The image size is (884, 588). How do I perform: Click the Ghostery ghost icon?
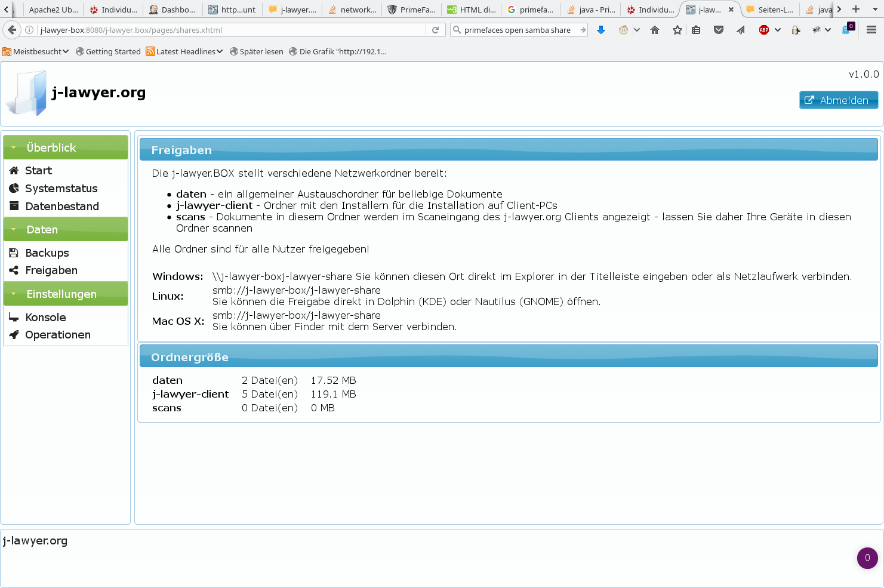pyautogui.click(x=847, y=29)
